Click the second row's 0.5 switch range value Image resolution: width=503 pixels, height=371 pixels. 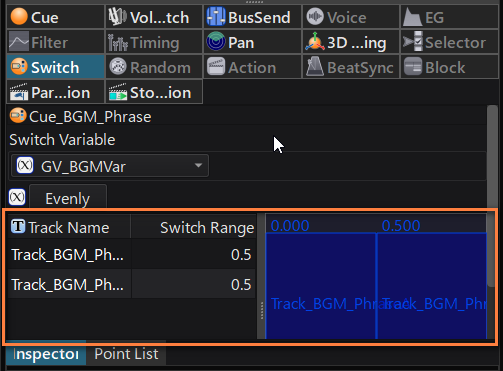click(241, 285)
